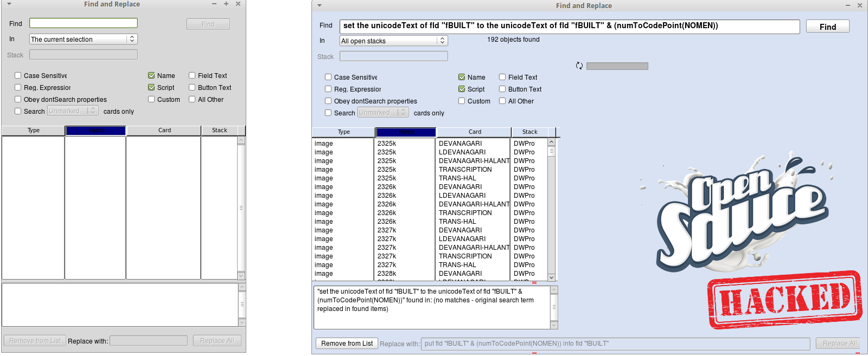The width and height of the screenshot is (868, 356).
Task: Click the highlighted Name column header, right window
Action: point(406,132)
